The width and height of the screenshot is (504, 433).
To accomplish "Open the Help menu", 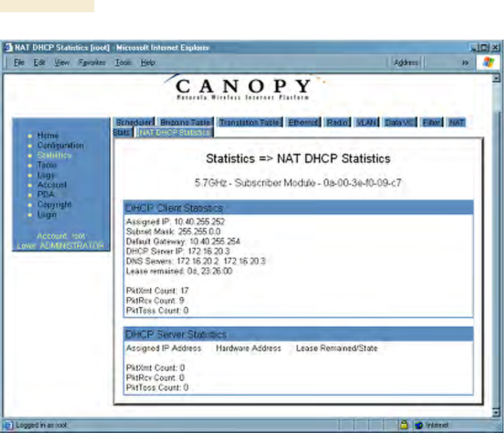I will coord(148,62).
